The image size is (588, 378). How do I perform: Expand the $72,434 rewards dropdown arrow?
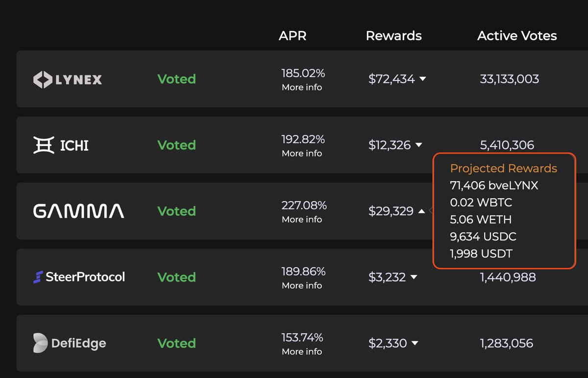click(423, 79)
